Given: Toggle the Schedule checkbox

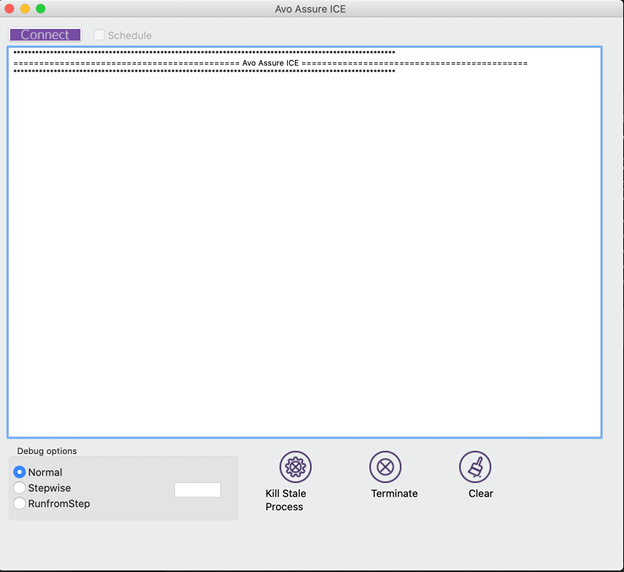Looking at the screenshot, I should [99, 35].
